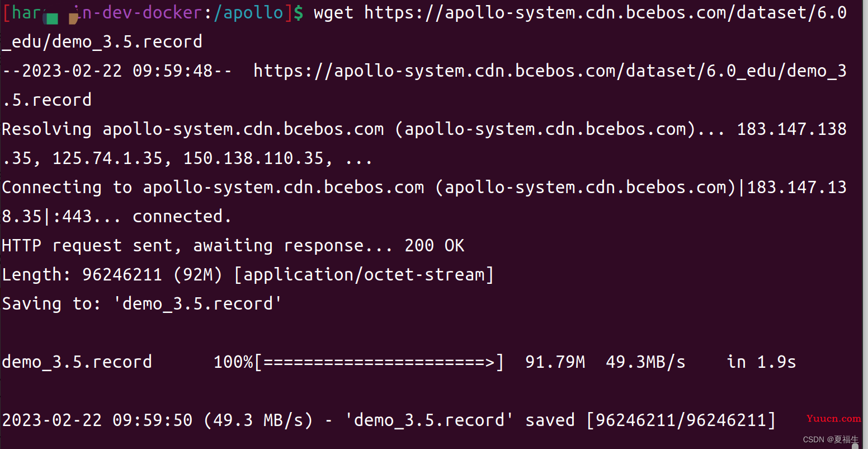This screenshot has width=868, height=449.
Task: Click the download progress bar
Action: pyautogui.click(x=379, y=362)
